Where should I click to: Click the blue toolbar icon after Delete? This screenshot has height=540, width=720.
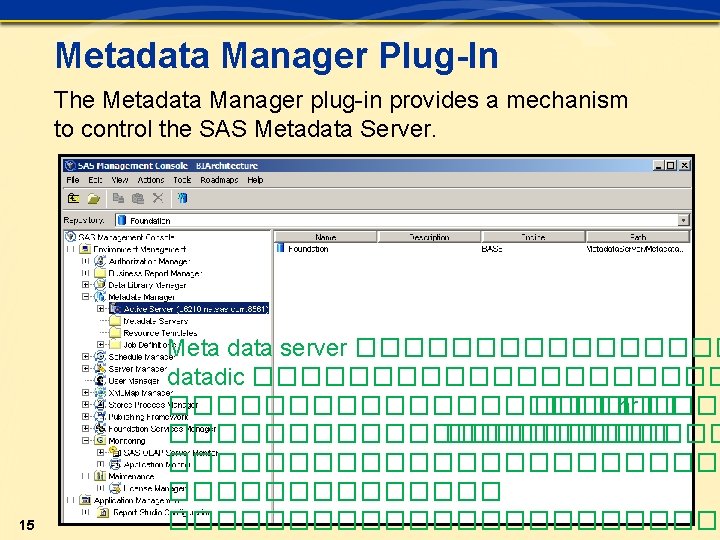[x=183, y=198]
